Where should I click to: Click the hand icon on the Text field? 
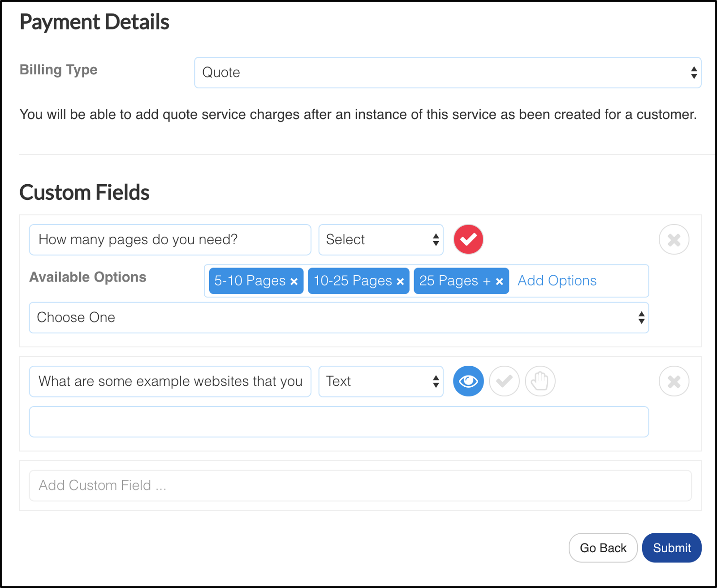click(540, 381)
